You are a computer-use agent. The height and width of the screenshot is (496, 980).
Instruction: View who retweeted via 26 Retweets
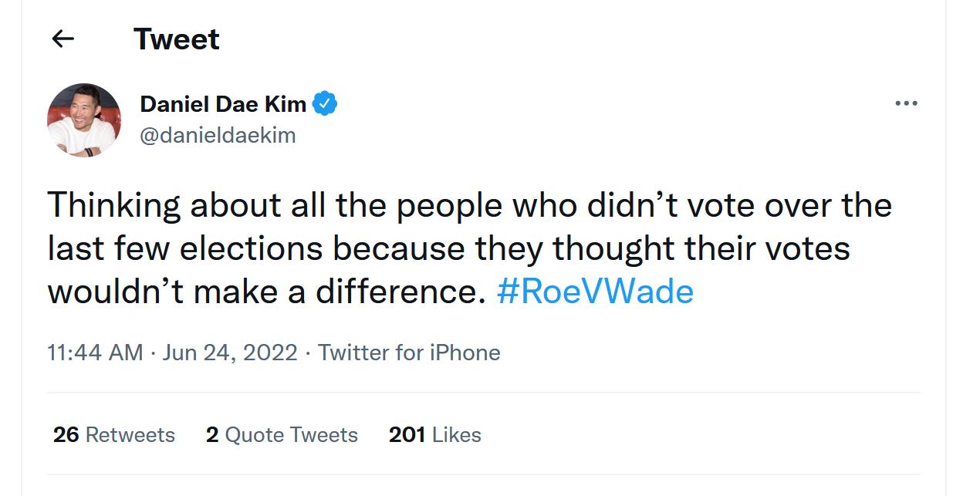[x=113, y=435]
